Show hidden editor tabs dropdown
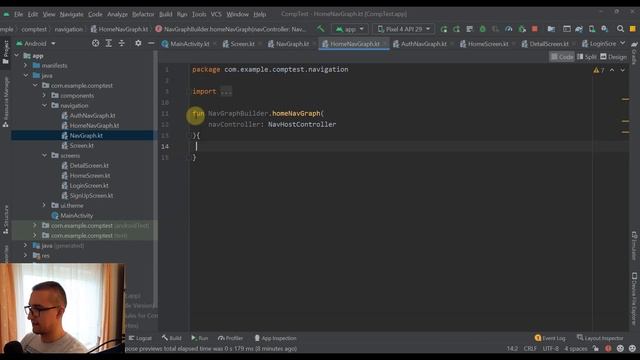 coord(622,43)
